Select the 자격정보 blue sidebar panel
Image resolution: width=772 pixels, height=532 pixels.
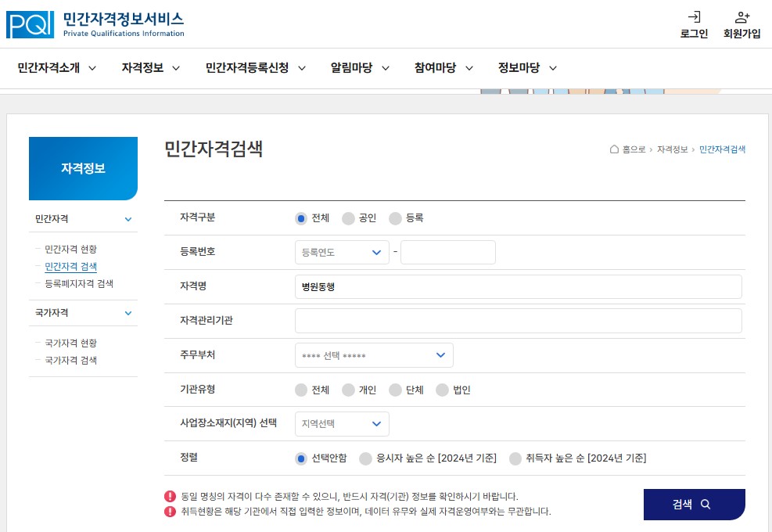tap(83, 168)
